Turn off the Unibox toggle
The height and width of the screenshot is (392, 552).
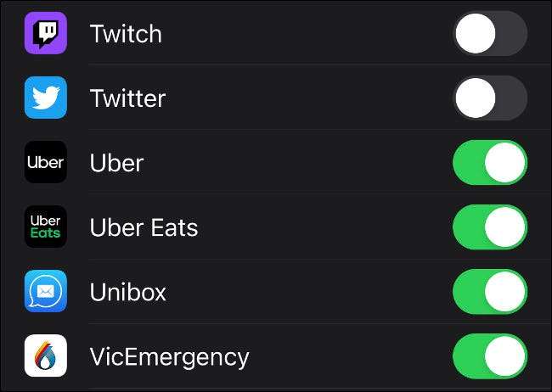pos(490,292)
